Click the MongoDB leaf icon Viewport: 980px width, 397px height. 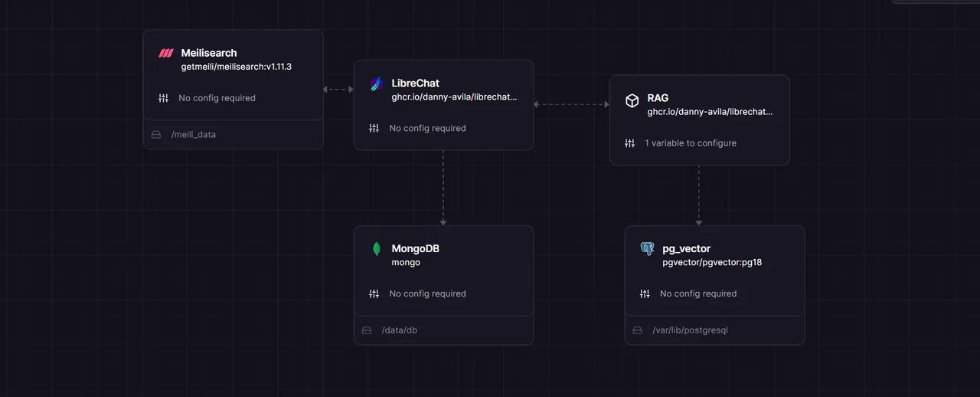(x=376, y=249)
